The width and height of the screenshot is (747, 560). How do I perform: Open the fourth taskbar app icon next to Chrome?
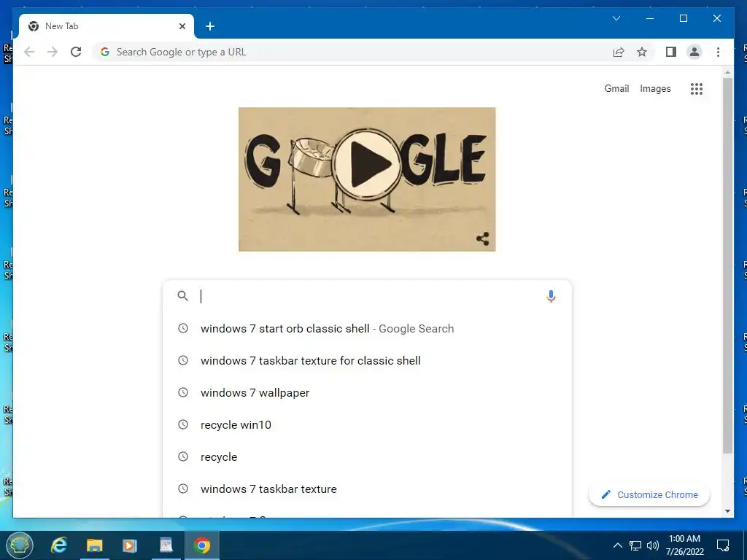click(166, 545)
